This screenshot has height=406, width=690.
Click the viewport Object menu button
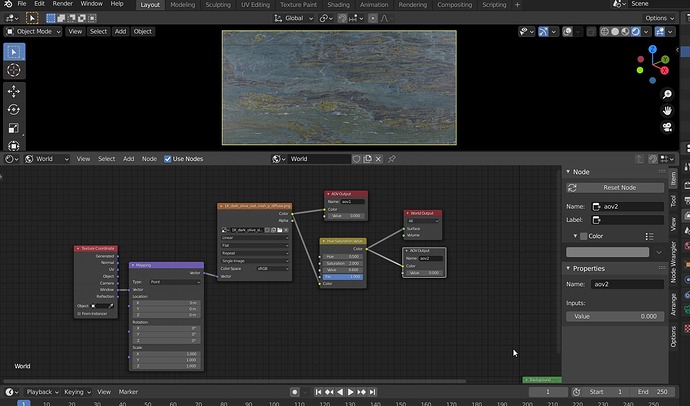143,32
